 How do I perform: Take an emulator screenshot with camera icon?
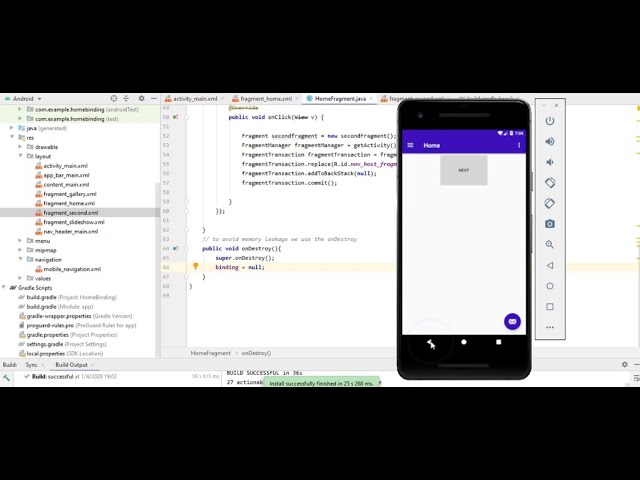[x=550, y=224]
